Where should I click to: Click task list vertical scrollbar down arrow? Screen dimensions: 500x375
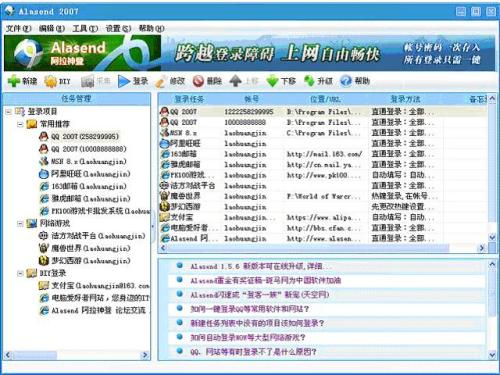[x=492, y=237]
